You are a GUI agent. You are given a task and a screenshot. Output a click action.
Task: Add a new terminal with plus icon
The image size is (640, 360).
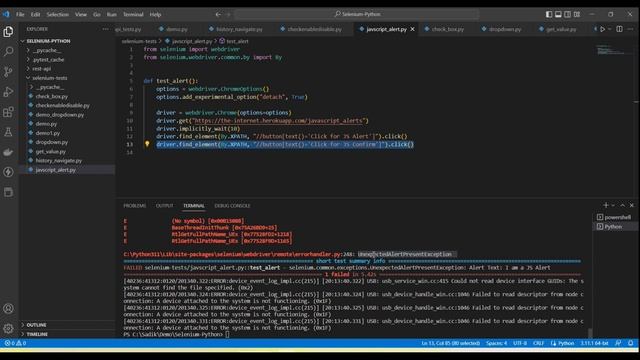tap(606, 205)
